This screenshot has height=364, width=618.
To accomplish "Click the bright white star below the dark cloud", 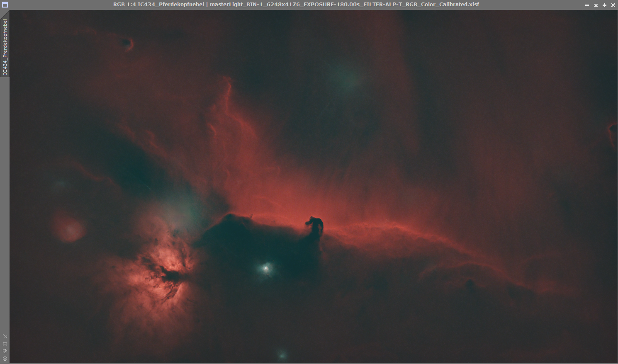I will 266,268.
